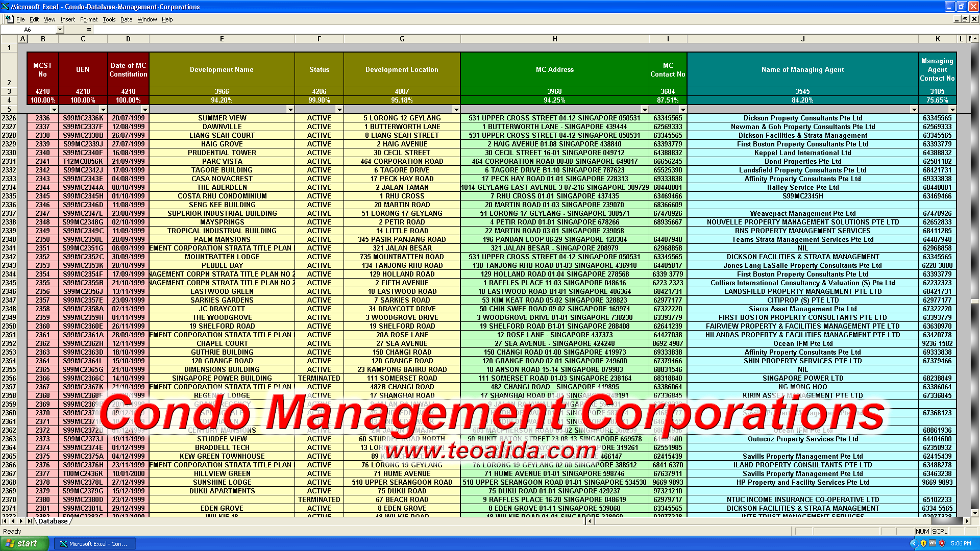Click the Development Name header cell

pos(222,69)
